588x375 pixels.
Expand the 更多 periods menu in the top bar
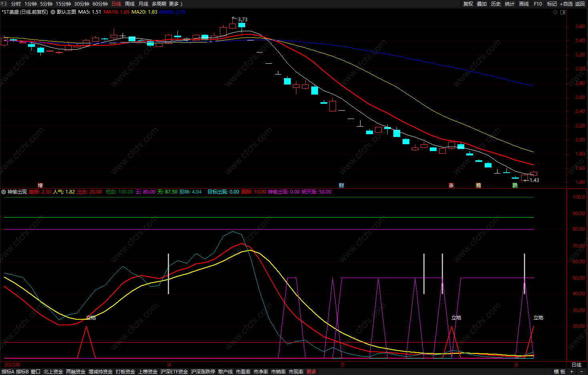[x=175, y=4]
